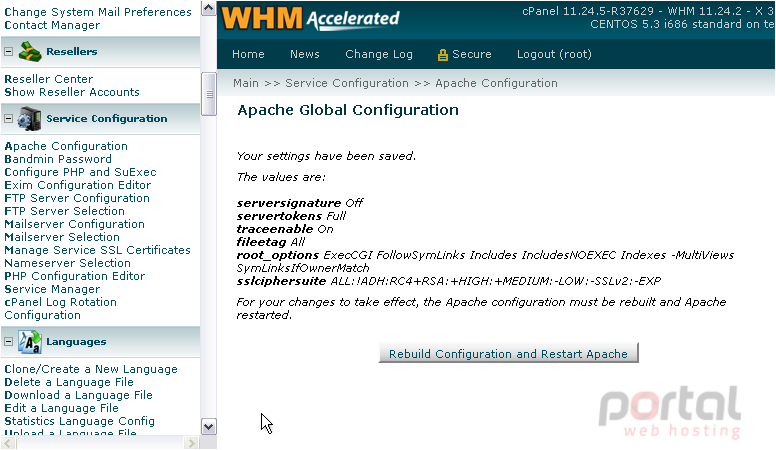Click the Service Configuration section header
This screenshot has height=450, width=776.
click(x=100, y=119)
